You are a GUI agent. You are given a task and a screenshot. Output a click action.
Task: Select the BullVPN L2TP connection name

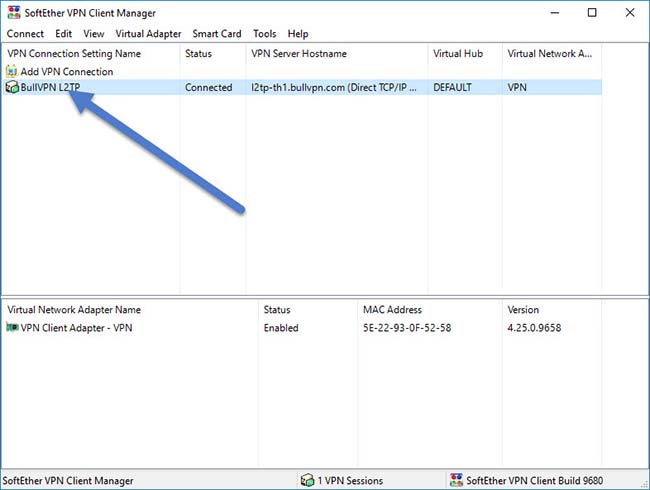tap(50, 87)
